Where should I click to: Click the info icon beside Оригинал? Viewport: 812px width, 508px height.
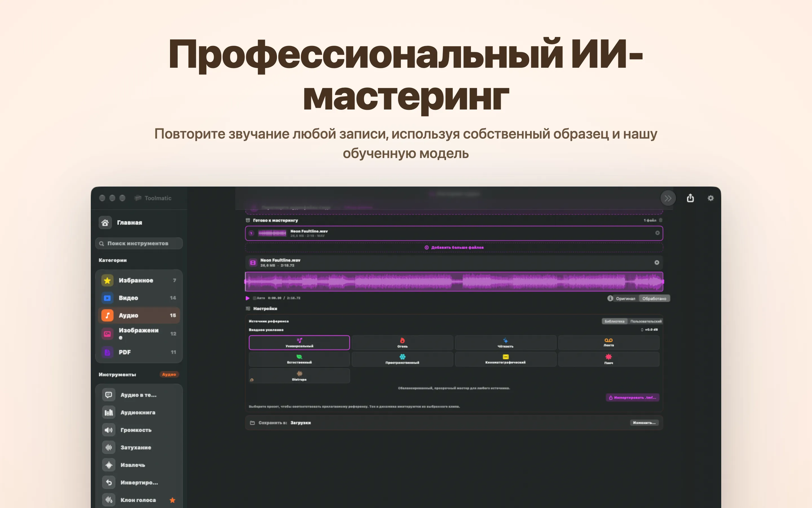pyautogui.click(x=610, y=298)
